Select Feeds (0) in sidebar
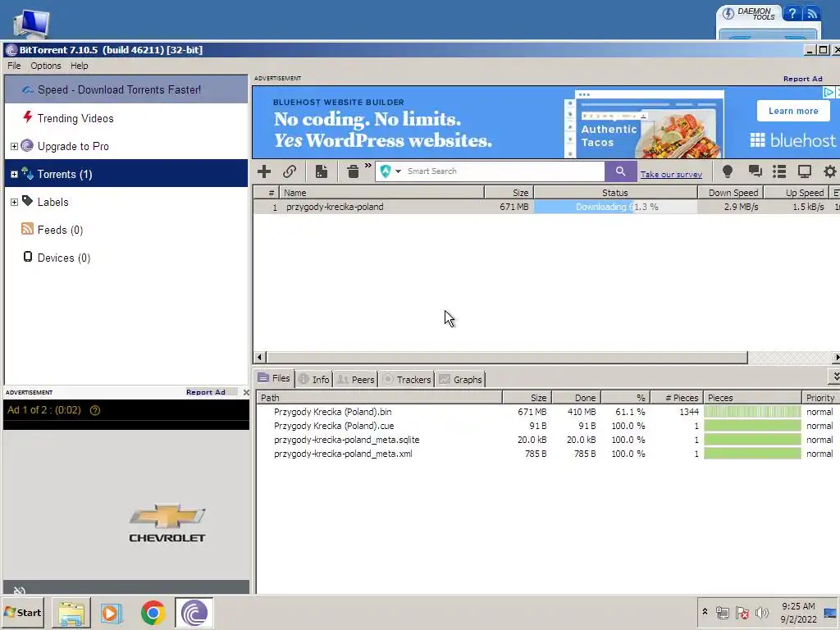This screenshot has width=840, height=630. coord(126,230)
